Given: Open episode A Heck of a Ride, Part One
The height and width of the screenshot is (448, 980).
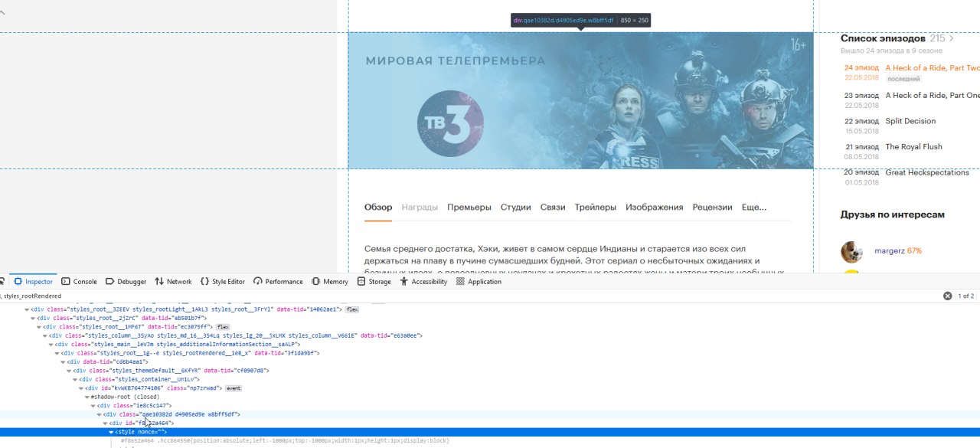Looking at the screenshot, I should pyautogui.click(x=933, y=96).
